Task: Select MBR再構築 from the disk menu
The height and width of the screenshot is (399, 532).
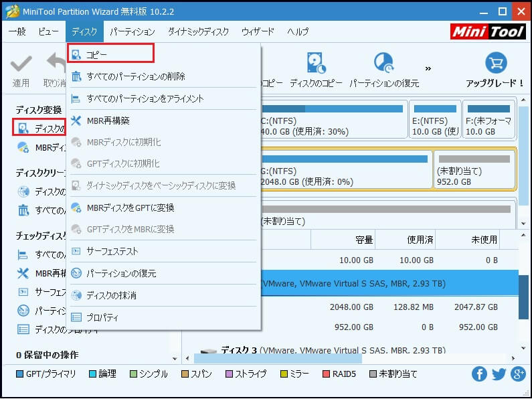Action: [163, 121]
